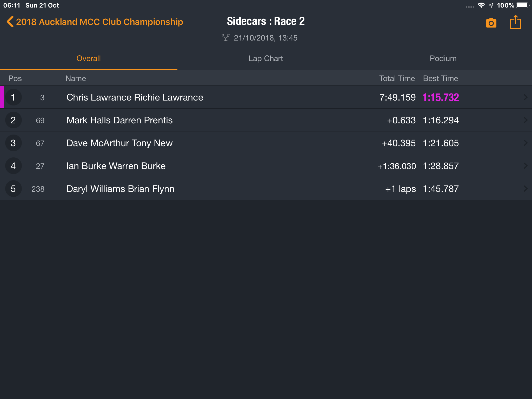The width and height of the screenshot is (532, 399).
Task: Select position 1 circle badge
Action: pos(13,97)
